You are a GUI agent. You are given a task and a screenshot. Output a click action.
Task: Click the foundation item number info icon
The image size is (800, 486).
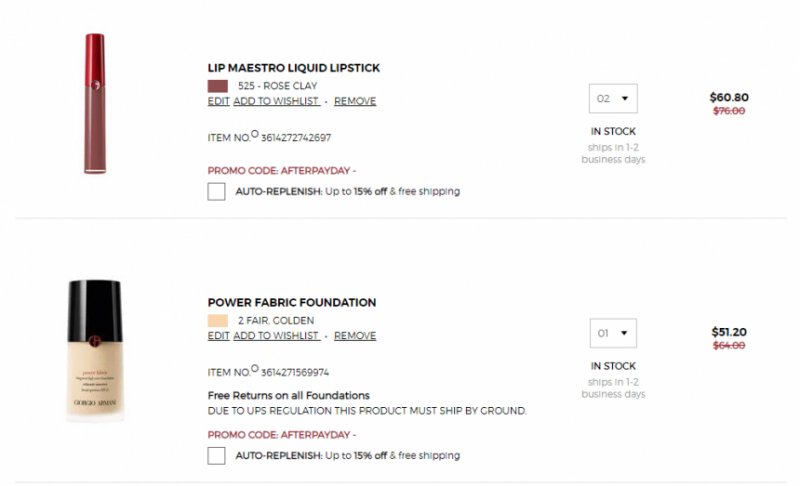click(254, 368)
